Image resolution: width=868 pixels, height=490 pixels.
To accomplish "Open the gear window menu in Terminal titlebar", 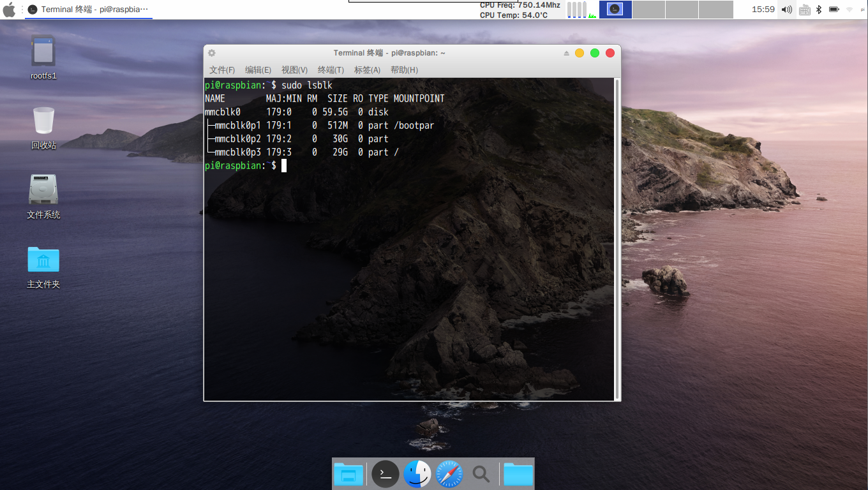I will (x=212, y=53).
